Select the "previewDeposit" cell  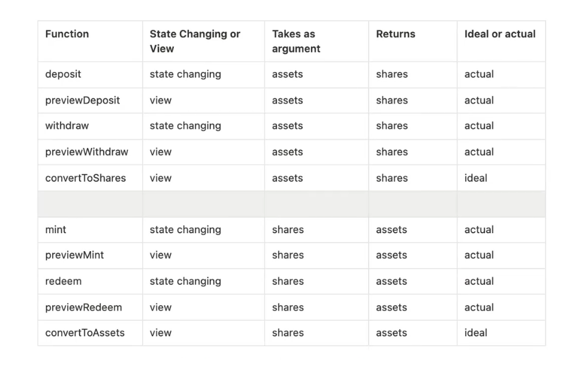[83, 101]
